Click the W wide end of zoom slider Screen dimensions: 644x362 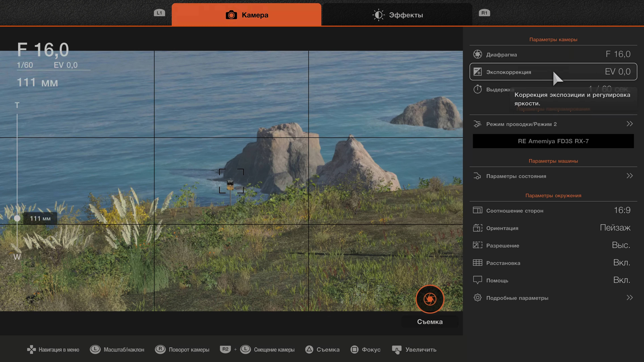[17, 257]
